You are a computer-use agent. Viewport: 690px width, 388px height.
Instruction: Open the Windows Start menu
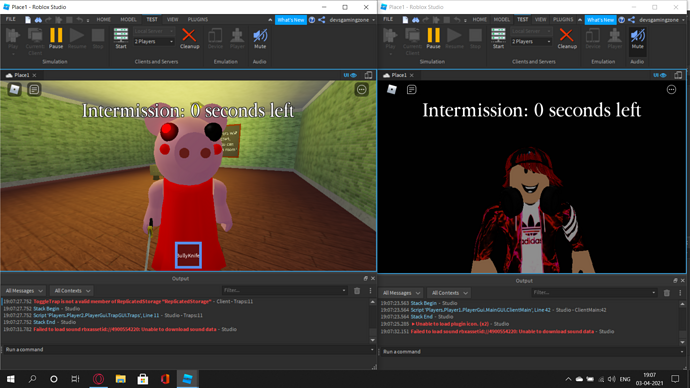tap(11, 379)
